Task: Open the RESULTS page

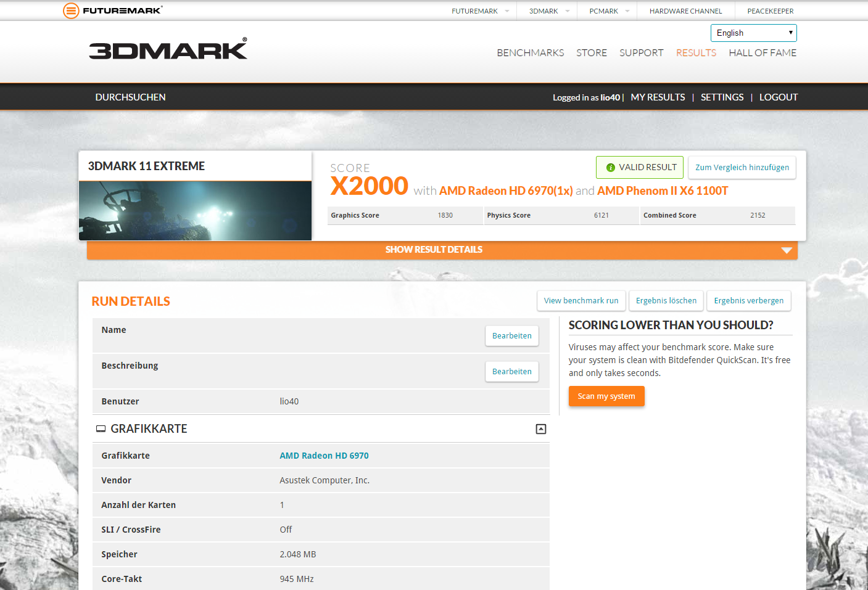Action: (x=696, y=53)
